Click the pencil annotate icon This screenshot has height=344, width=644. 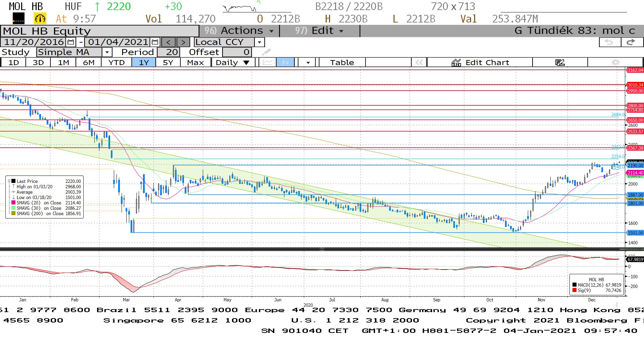tap(266, 52)
